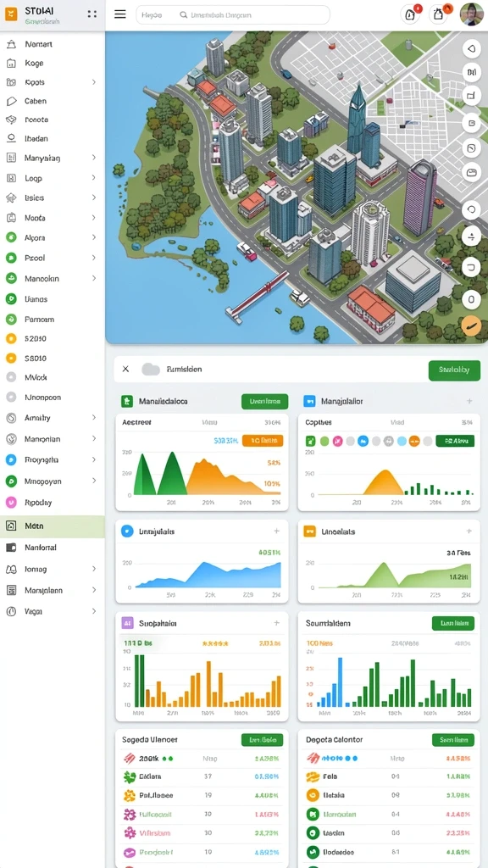Viewport: 488px width, 868px height.
Task: Click the top search input field
Action: (x=233, y=15)
